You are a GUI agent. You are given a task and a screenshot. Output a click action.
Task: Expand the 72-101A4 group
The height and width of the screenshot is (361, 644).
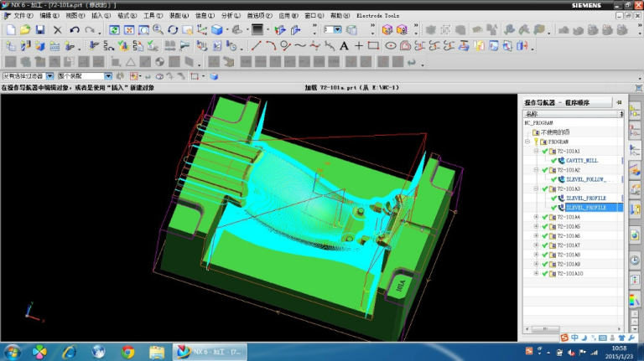point(536,218)
